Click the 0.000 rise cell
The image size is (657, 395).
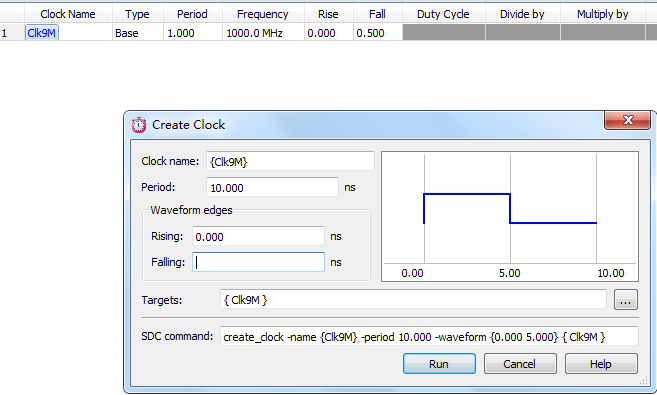pyautogui.click(x=328, y=33)
